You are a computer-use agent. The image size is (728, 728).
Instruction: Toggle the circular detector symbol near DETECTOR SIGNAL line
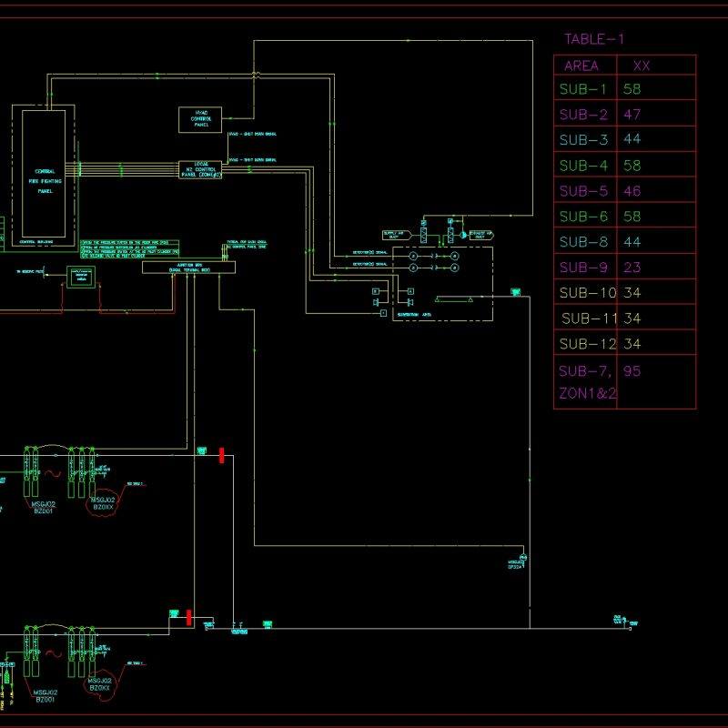click(x=412, y=256)
